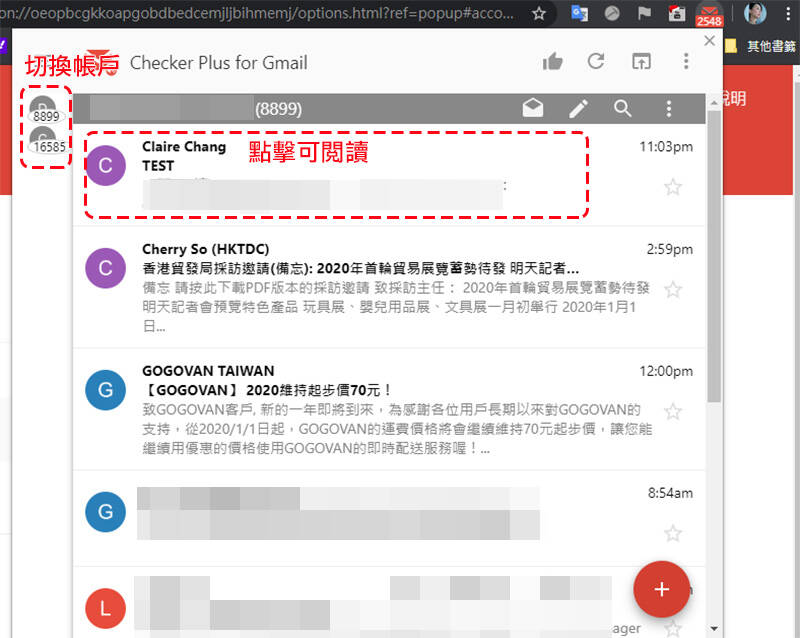Click the red L avatar
The height and width of the screenshot is (638, 800).
(106, 608)
